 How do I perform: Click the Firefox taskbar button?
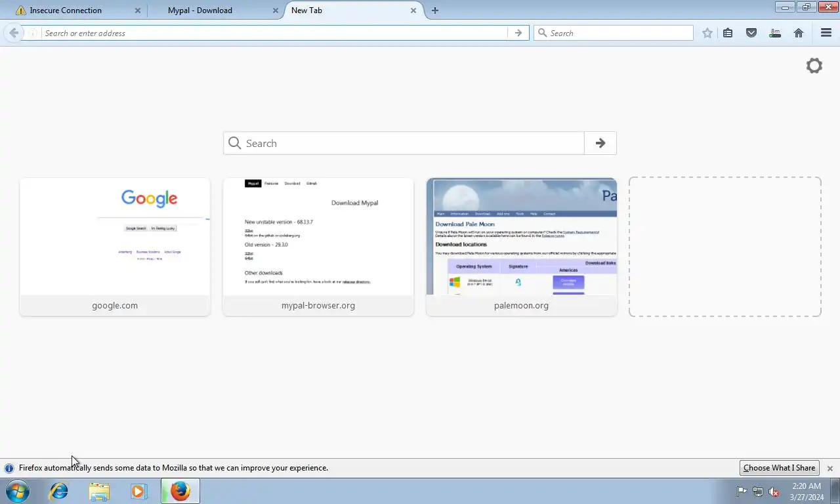pyautogui.click(x=180, y=491)
